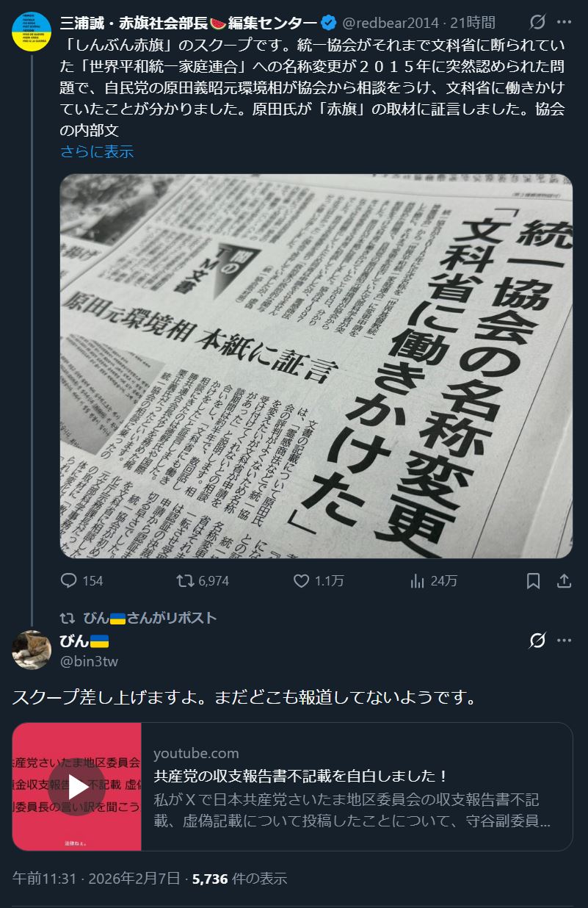
Task: Visit the @bin3tw handle link
Action: [x=89, y=661]
